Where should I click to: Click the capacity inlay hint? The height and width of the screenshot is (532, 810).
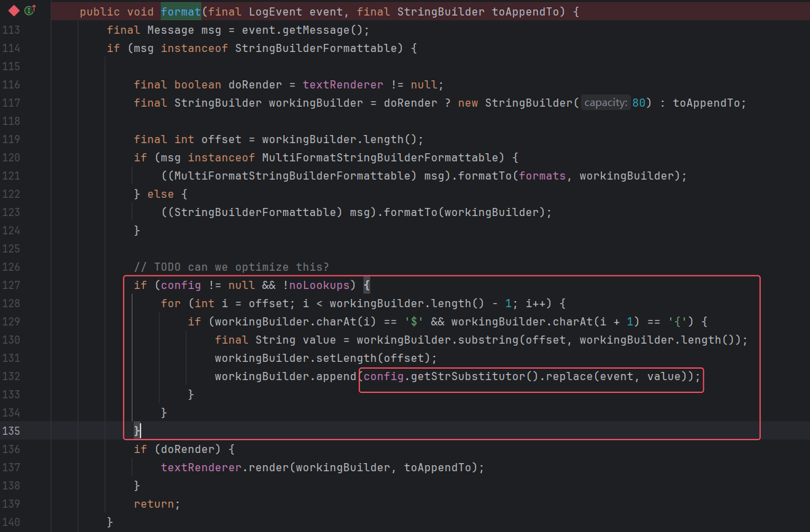coord(606,103)
